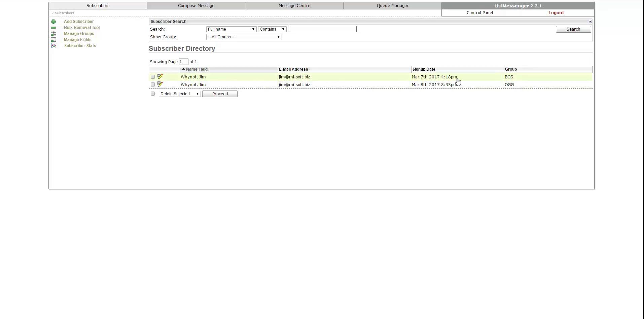Click into the search text input
The image size is (644, 319).
[x=322, y=29]
